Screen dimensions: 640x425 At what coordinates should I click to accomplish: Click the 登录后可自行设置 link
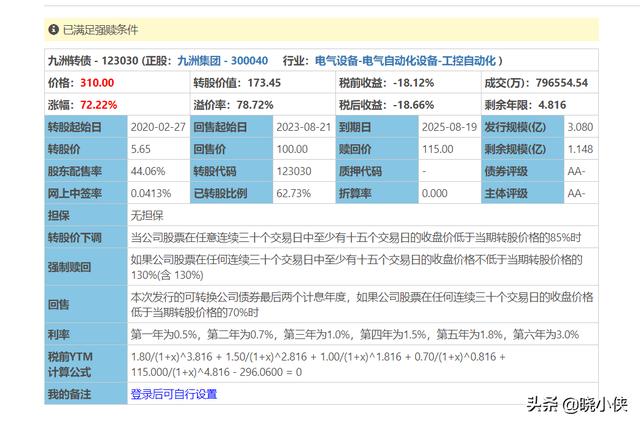[174, 394]
